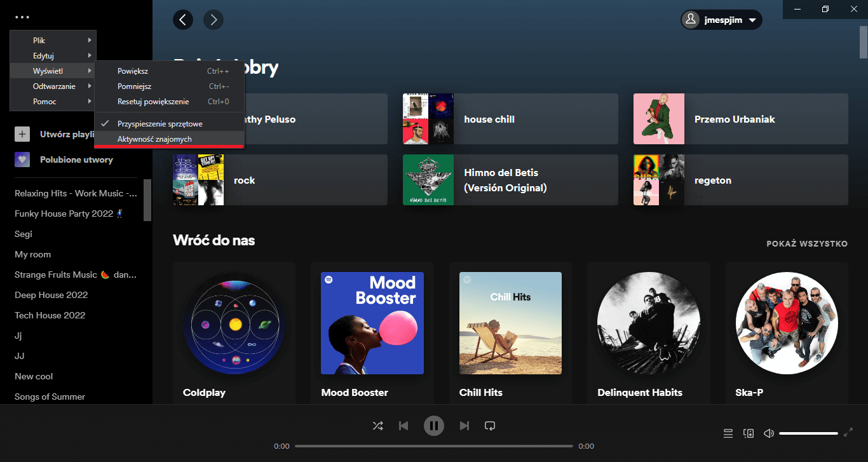Viewport: 868px width, 462px height.
Task: Click the regeton collage thumbnail
Action: point(659,180)
